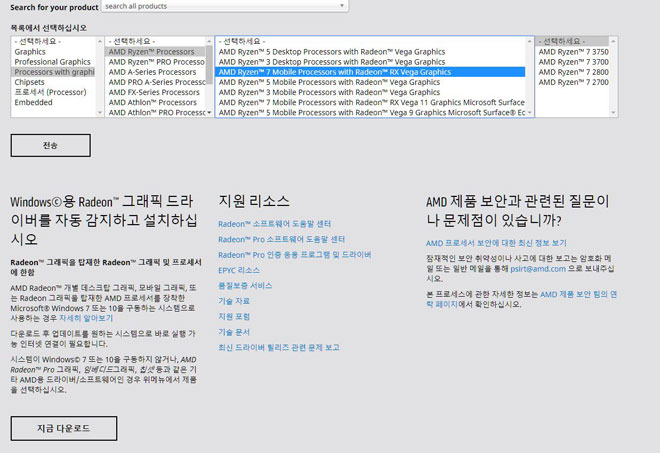This screenshot has width=660, height=453.
Task: Pick AMD PRO A-Series Processors entry
Action: click(155, 82)
